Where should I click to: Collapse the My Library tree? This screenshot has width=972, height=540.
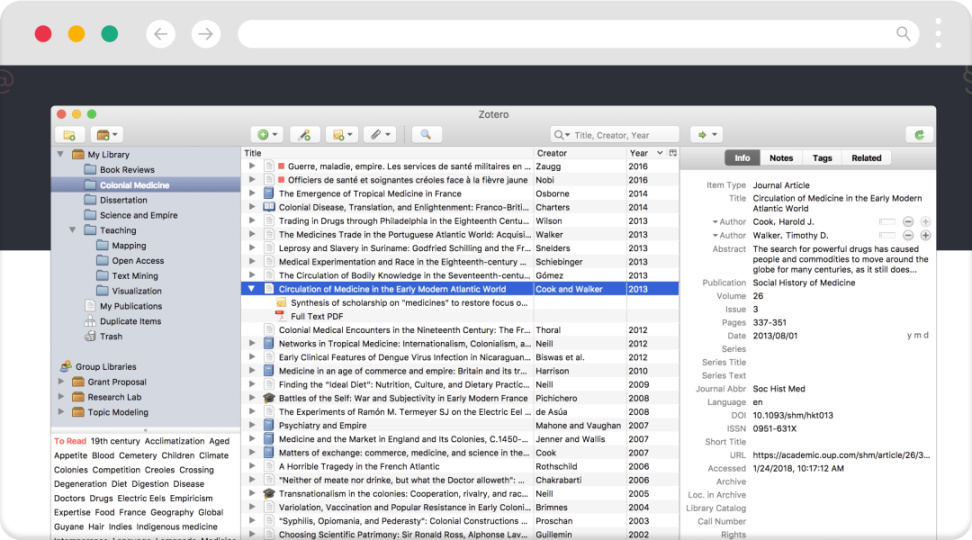click(x=60, y=154)
